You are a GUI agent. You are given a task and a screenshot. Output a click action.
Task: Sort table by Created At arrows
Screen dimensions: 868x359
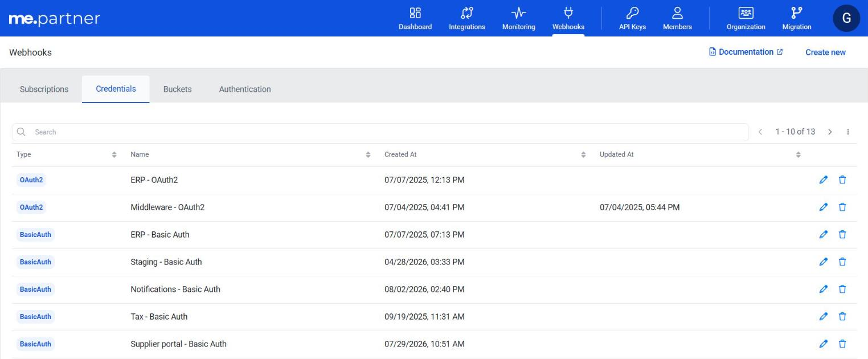tap(583, 155)
